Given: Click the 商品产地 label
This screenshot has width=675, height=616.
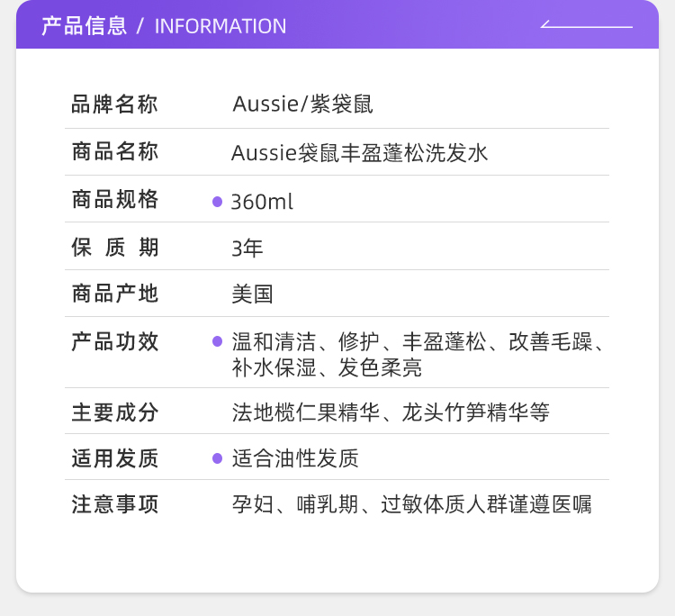Looking at the screenshot, I should pos(114,293).
